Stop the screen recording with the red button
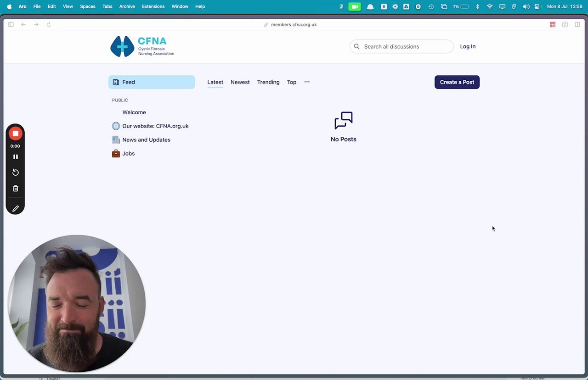 (15, 134)
